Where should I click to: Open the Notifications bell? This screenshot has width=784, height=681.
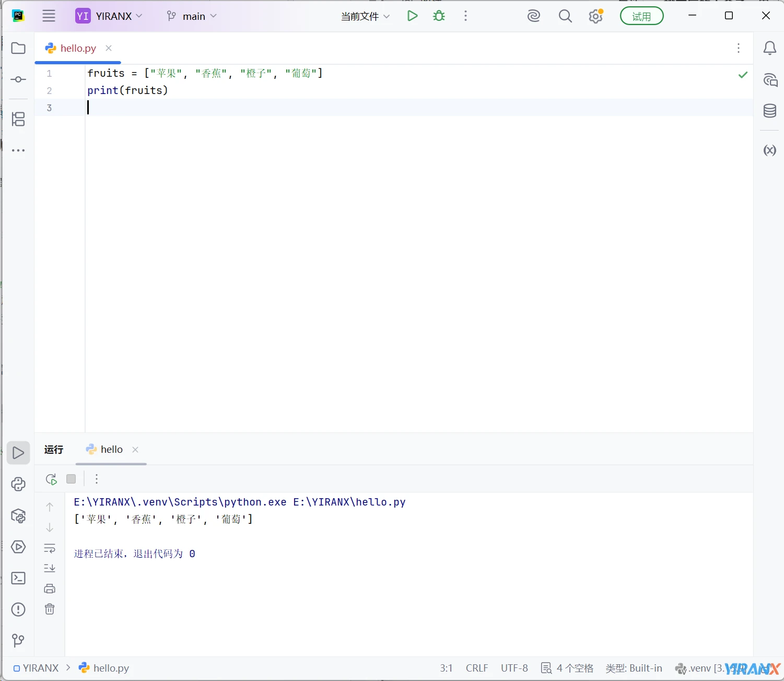click(769, 48)
